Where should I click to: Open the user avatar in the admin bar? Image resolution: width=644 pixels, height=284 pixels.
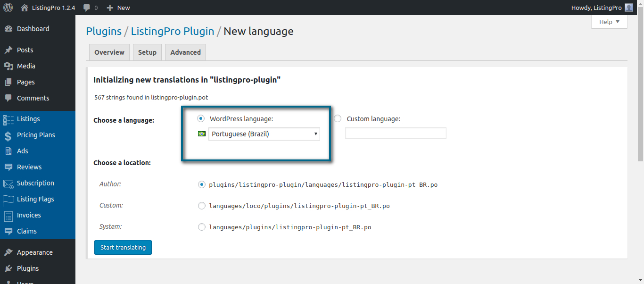629,8
